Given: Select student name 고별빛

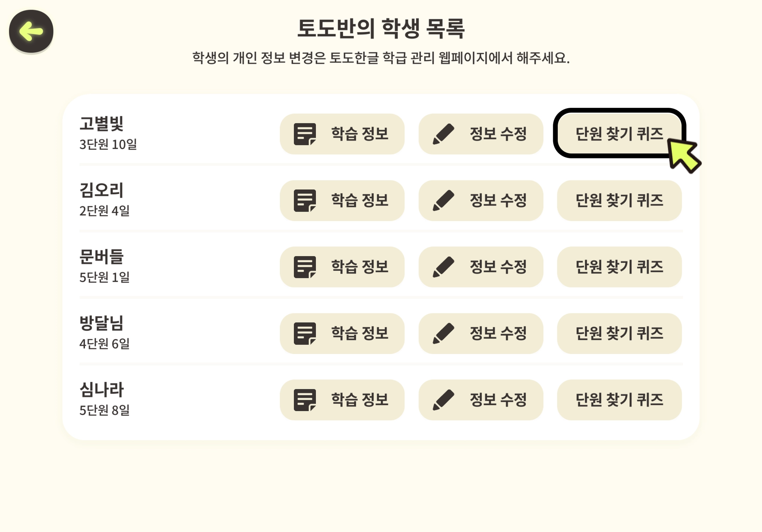Looking at the screenshot, I should pos(101,124).
